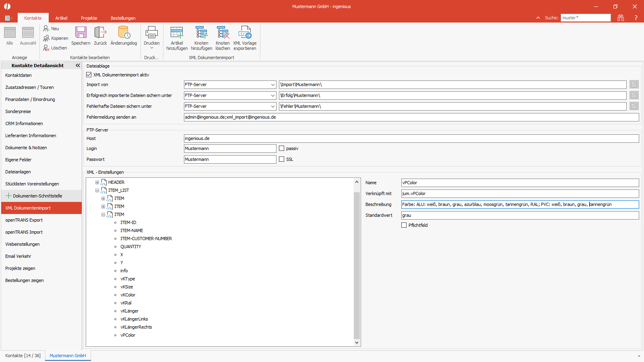Toggle XML Dokumentenimport aktiv checkbox
The width and height of the screenshot is (644, 362).
[x=89, y=75]
